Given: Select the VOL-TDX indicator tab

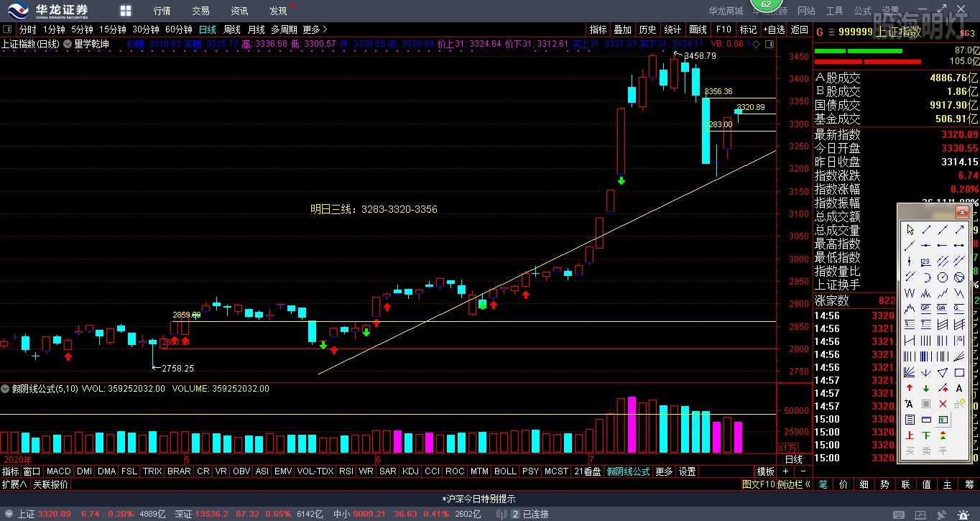Looking at the screenshot, I should [x=315, y=471].
